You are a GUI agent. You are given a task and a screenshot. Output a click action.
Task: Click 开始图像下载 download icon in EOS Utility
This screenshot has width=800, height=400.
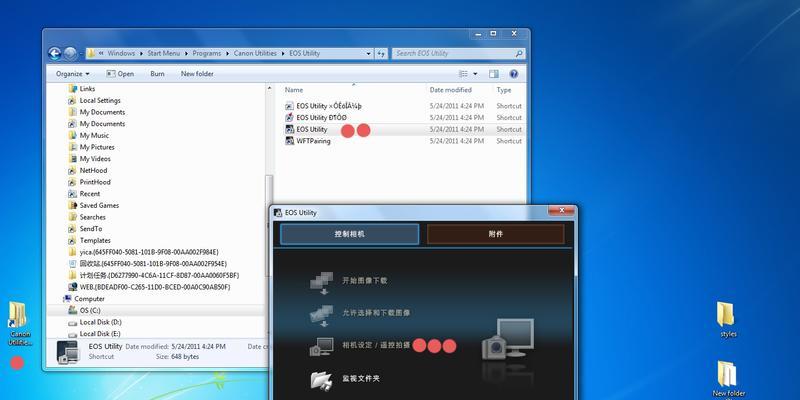(x=321, y=282)
